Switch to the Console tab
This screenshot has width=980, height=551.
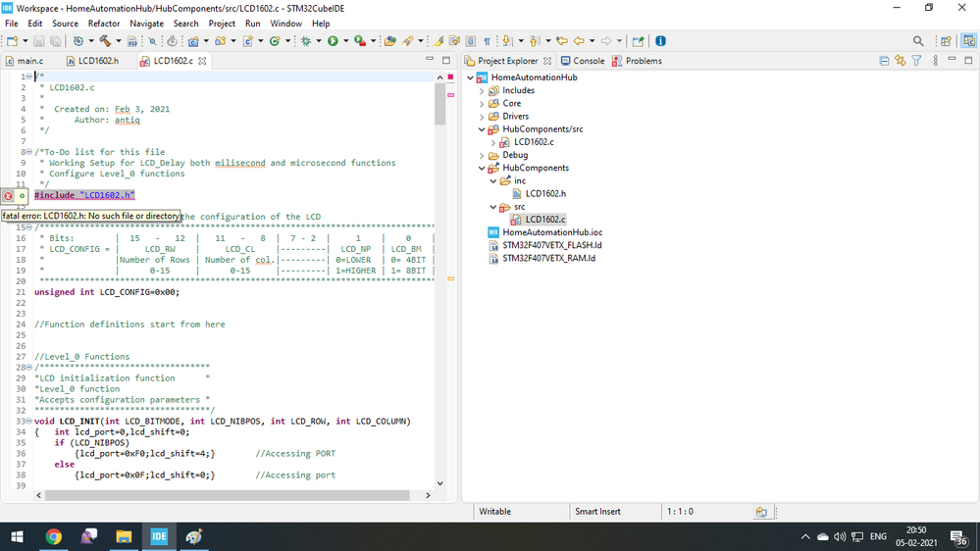click(x=583, y=61)
